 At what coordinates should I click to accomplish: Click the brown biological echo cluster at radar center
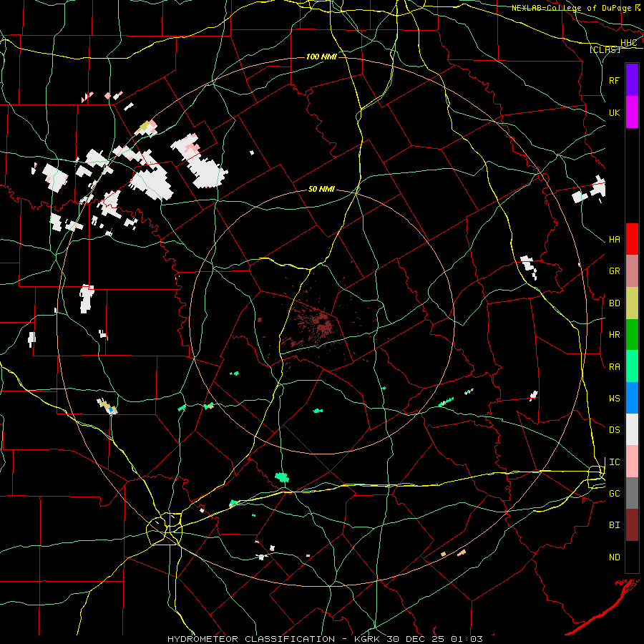[x=323, y=323]
